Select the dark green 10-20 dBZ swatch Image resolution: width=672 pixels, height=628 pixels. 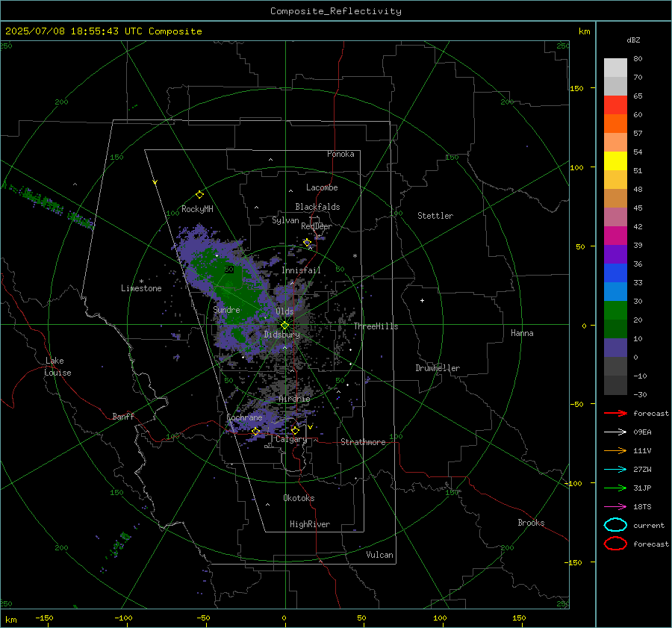pos(615,329)
